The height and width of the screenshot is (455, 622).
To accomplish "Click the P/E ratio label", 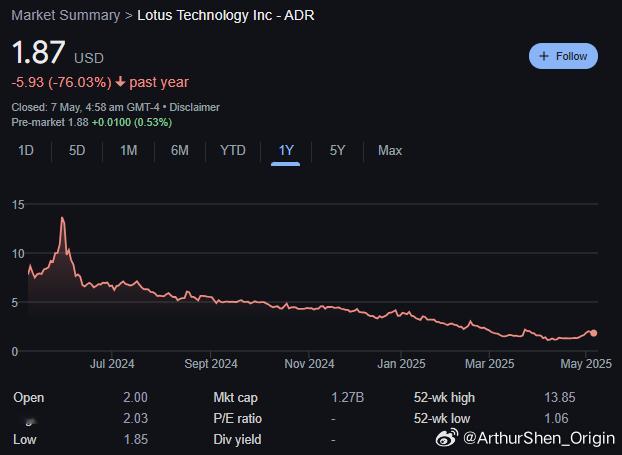I will click(237, 419).
